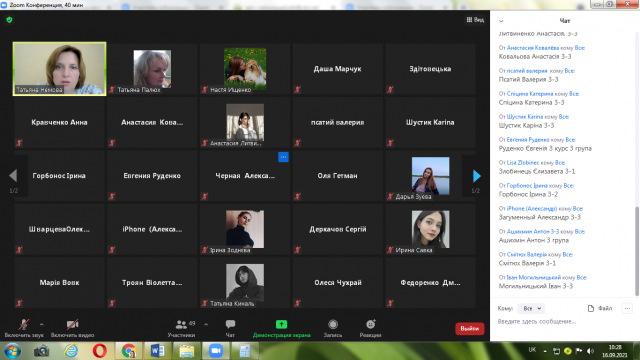The image size is (640, 360).
Task: Open calculator app from taskbar
Action: coord(244,351)
